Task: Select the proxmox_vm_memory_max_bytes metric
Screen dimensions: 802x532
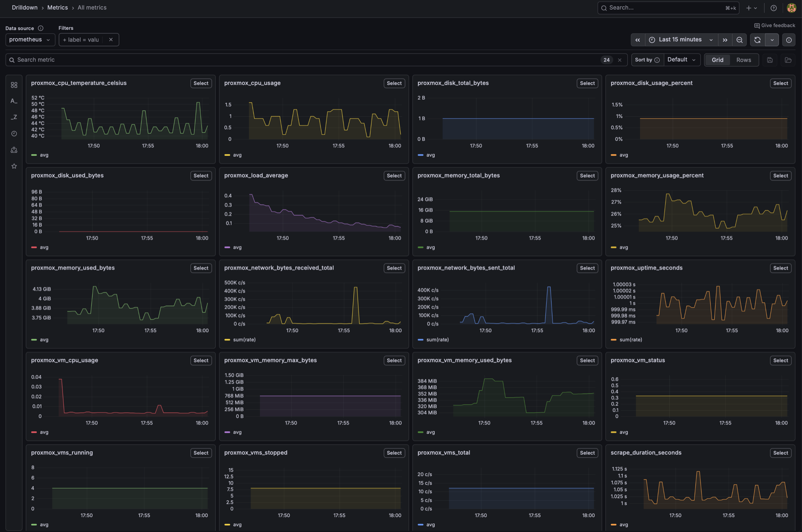Action: [x=394, y=360]
